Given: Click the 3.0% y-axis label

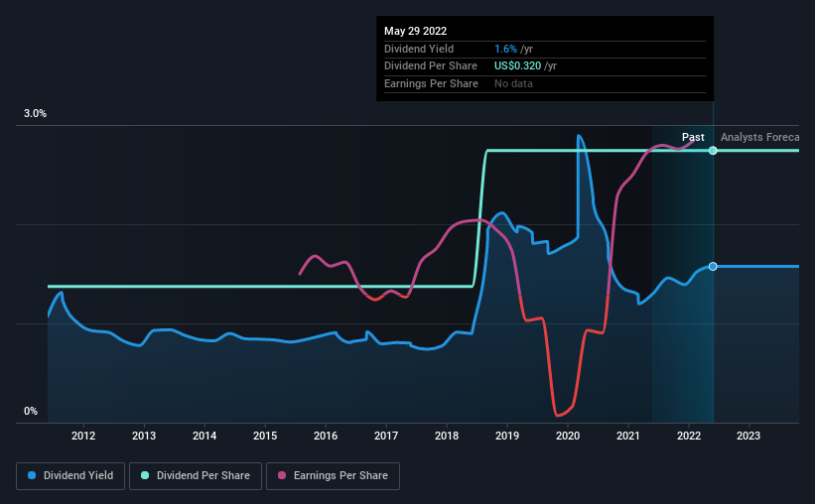Looking at the screenshot, I should 35,113.
